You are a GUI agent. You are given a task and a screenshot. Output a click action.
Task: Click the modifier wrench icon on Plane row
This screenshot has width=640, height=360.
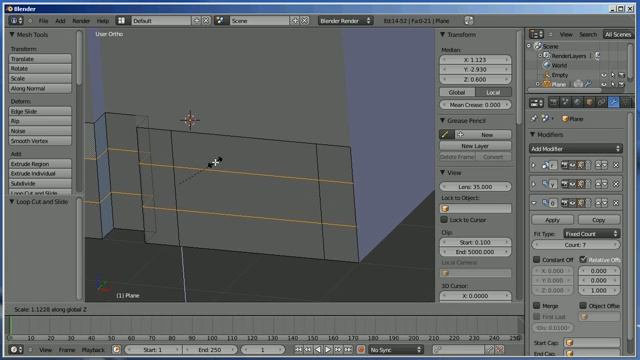click(588, 84)
